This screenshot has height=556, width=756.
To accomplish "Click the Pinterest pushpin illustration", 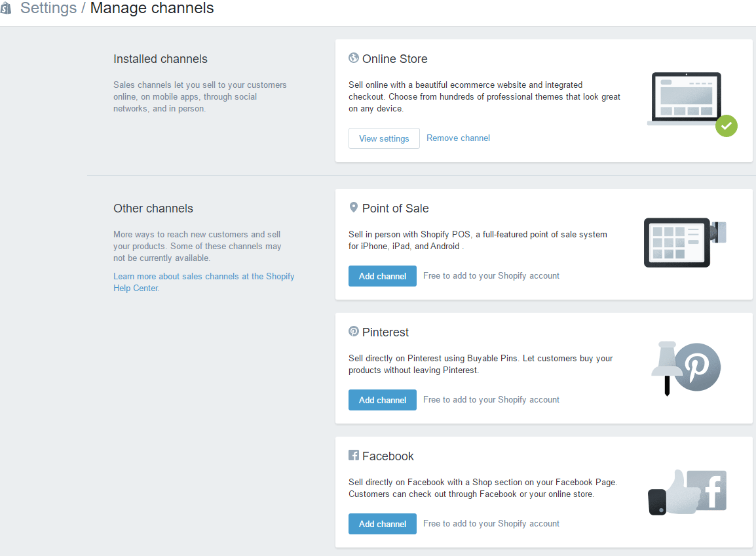I will click(686, 368).
